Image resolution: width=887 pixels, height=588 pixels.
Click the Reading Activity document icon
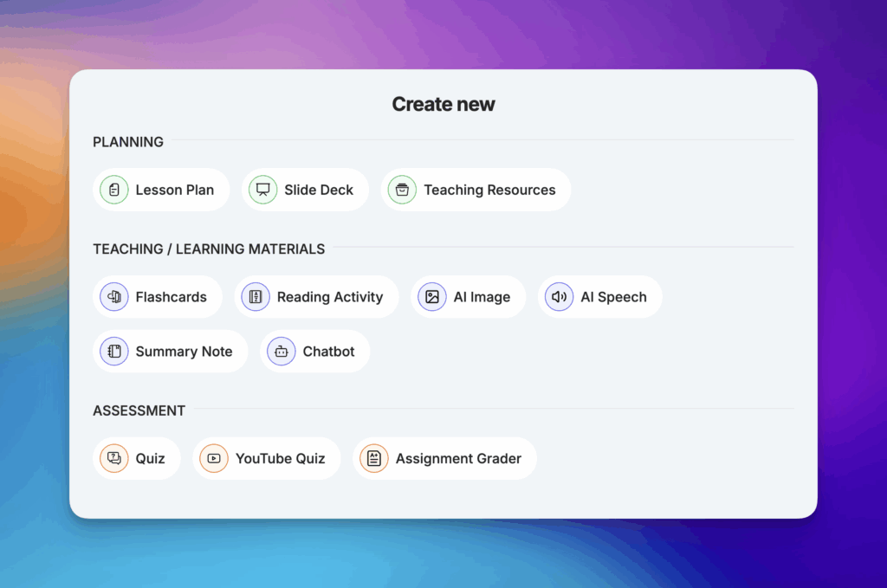255,296
